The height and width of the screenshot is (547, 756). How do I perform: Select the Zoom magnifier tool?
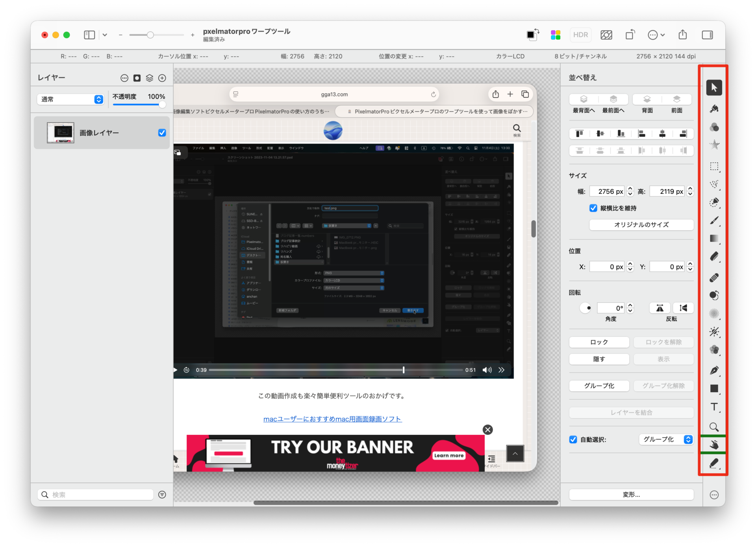coord(714,427)
